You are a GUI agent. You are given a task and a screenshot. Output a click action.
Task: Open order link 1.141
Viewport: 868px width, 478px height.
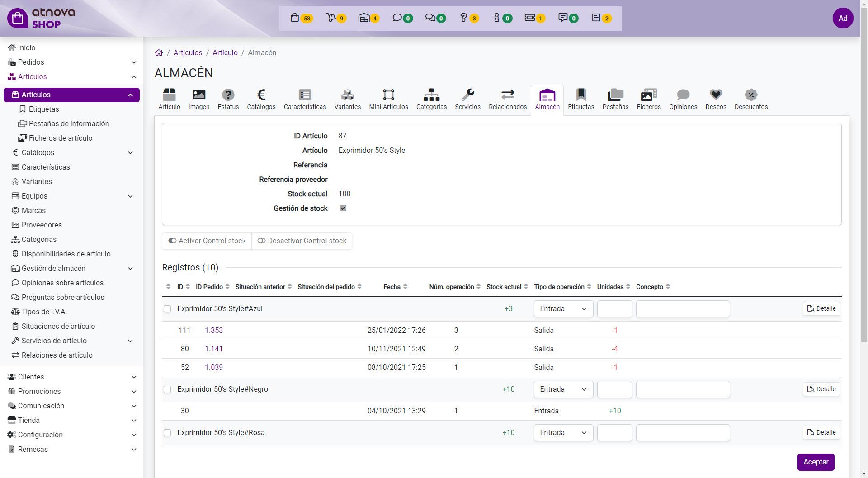pos(214,349)
